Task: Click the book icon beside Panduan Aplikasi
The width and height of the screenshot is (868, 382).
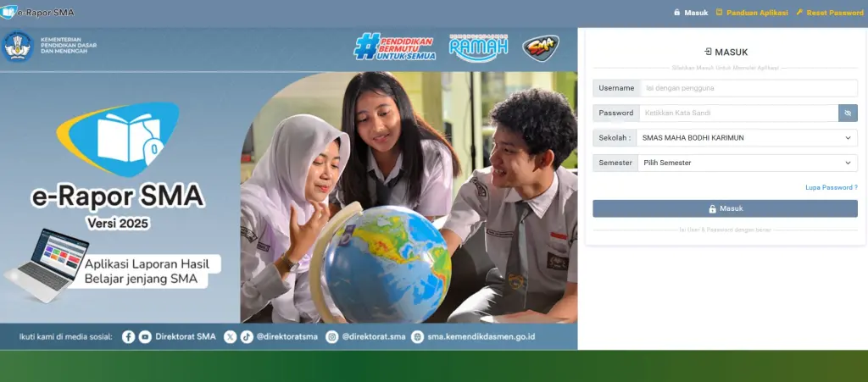Action: [719, 12]
